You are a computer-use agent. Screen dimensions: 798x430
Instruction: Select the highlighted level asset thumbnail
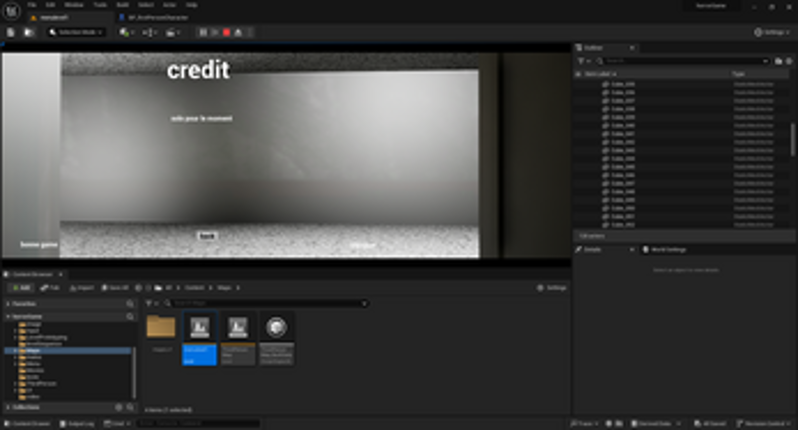tap(200, 338)
